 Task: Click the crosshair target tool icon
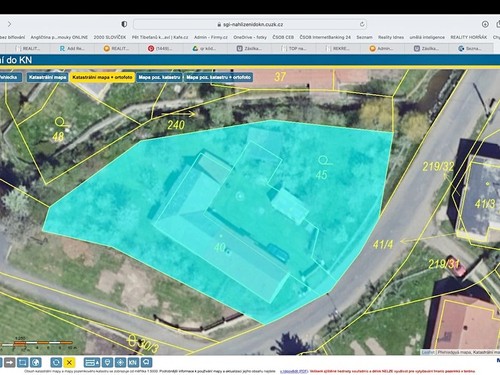[120, 362]
